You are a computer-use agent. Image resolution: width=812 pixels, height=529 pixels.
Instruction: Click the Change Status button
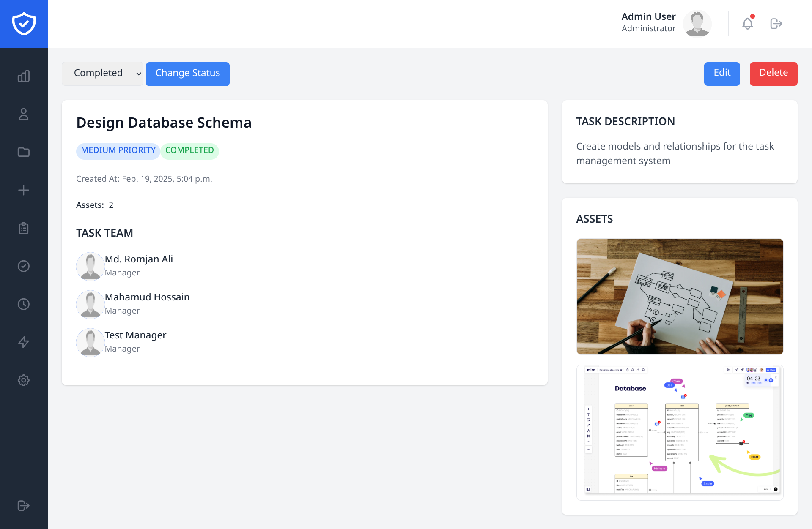(187, 74)
